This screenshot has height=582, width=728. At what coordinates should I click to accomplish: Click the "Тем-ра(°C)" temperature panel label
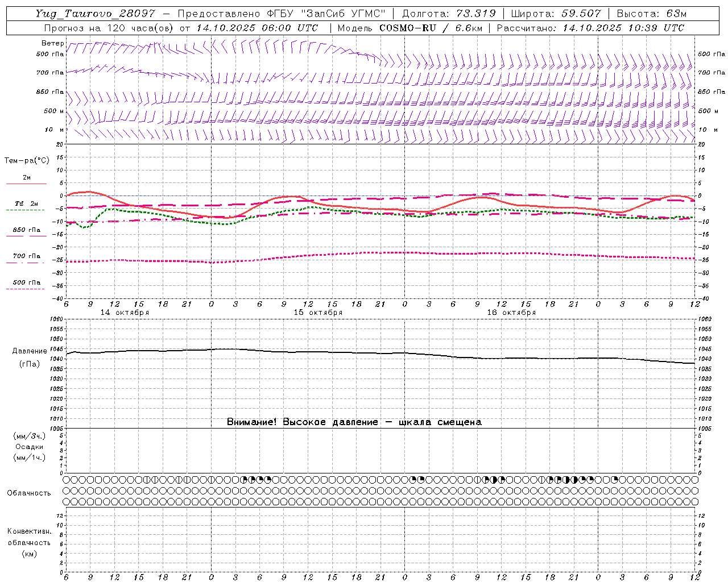pyautogui.click(x=27, y=161)
